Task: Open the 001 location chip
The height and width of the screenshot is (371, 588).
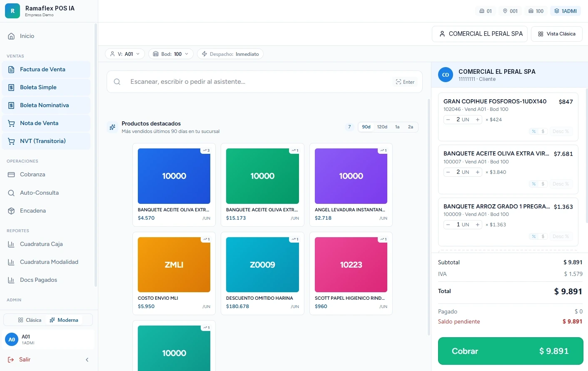Action: [510, 11]
